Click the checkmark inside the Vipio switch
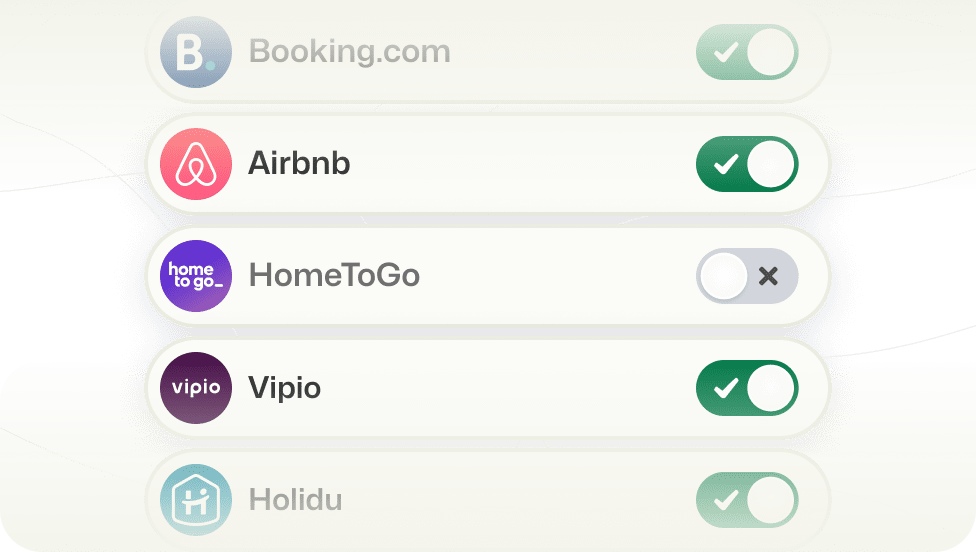The height and width of the screenshot is (552, 976). [x=726, y=388]
